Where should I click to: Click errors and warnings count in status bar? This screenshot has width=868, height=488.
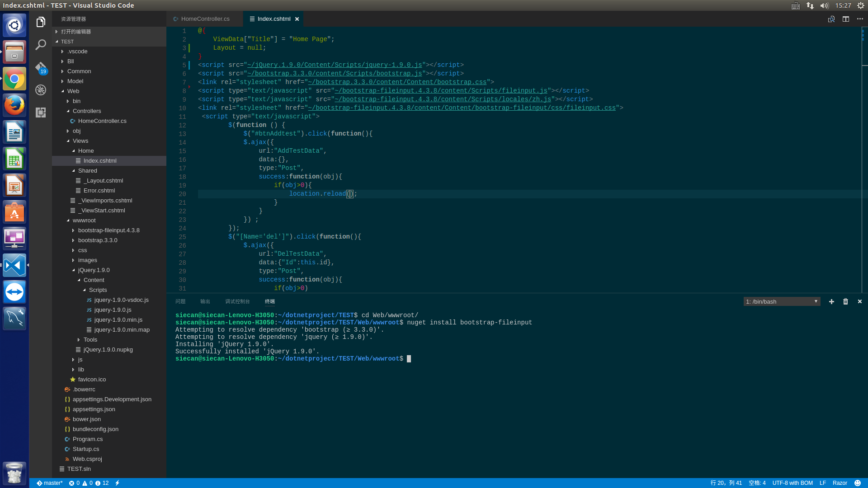coord(89,483)
